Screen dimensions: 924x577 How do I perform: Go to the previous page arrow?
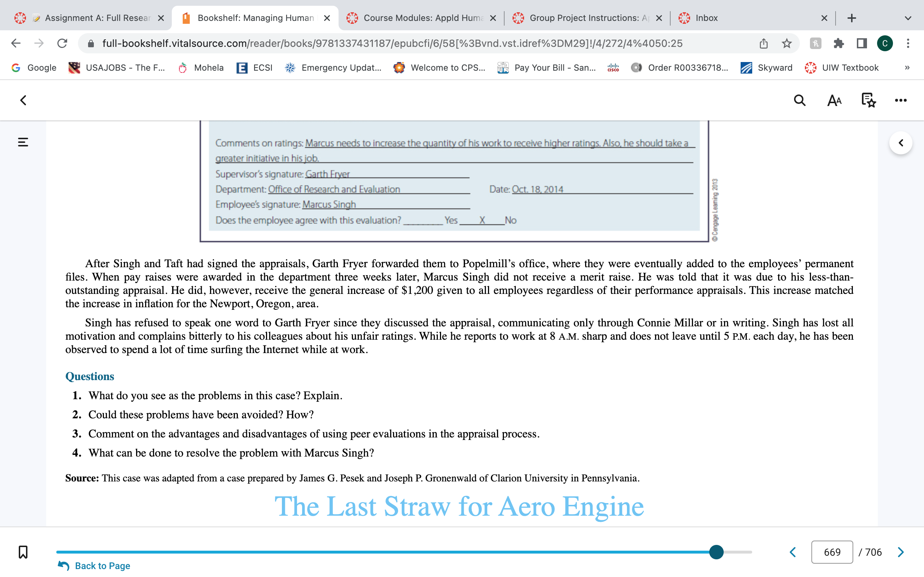tap(793, 552)
